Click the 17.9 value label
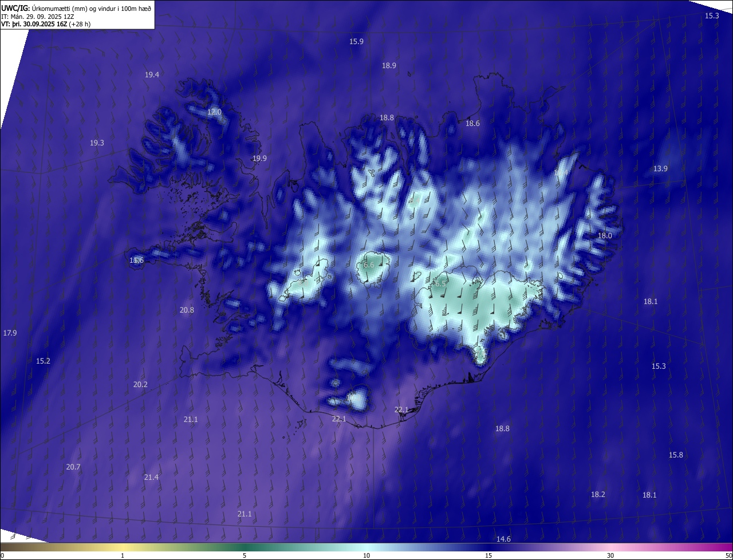The image size is (733, 560). pyautogui.click(x=10, y=333)
